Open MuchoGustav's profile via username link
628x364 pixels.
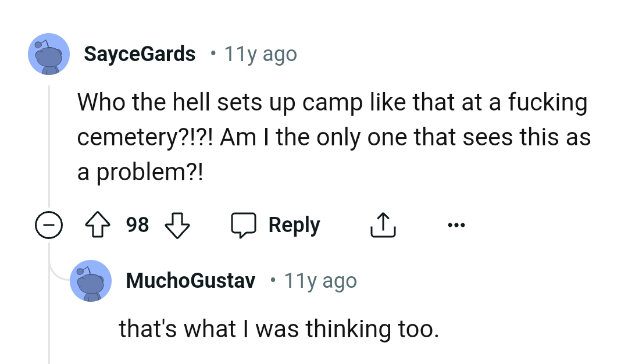[x=190, y=280]
